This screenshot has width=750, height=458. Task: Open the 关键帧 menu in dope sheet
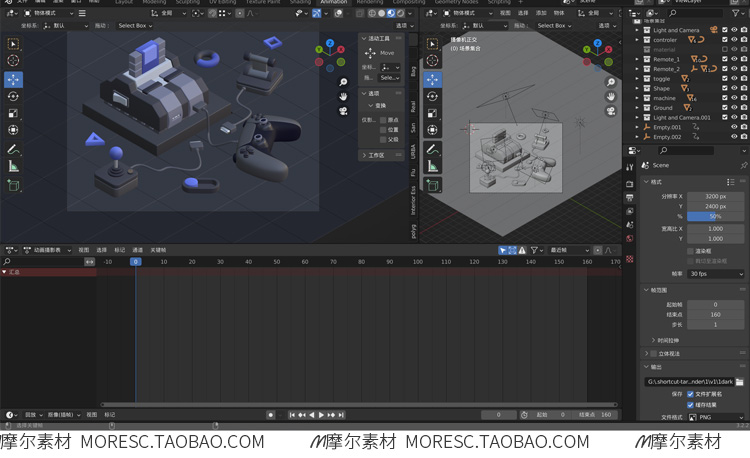click(x=158, y=250)
